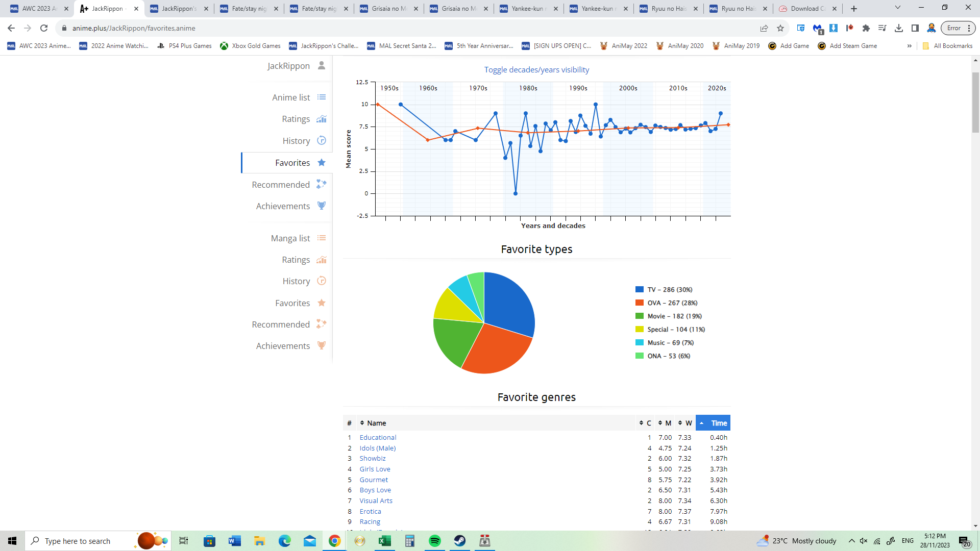980x551 pixels.
Task: Click the anime History clock icon
Action: (x=322, y=140)
